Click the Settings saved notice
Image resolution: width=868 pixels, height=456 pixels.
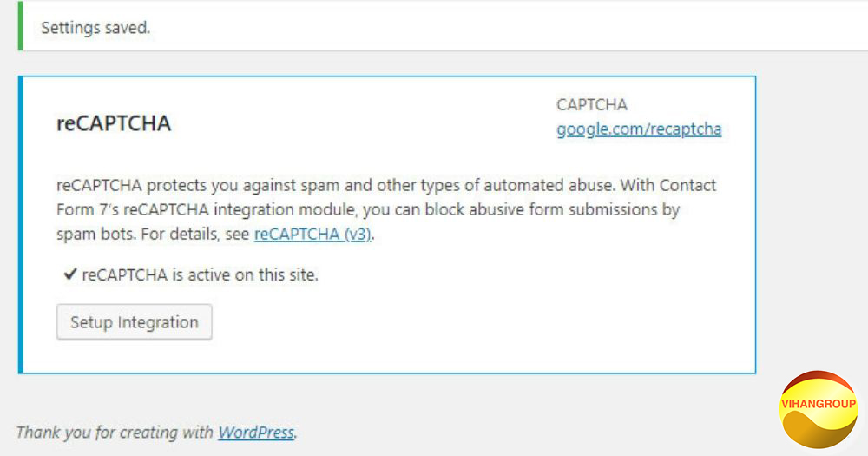(95, 28)
